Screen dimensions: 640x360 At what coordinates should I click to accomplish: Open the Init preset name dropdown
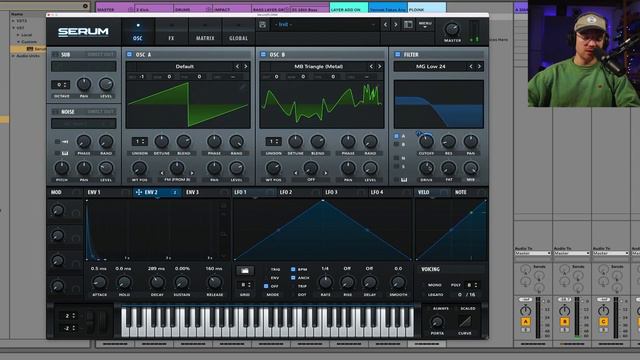325,25
